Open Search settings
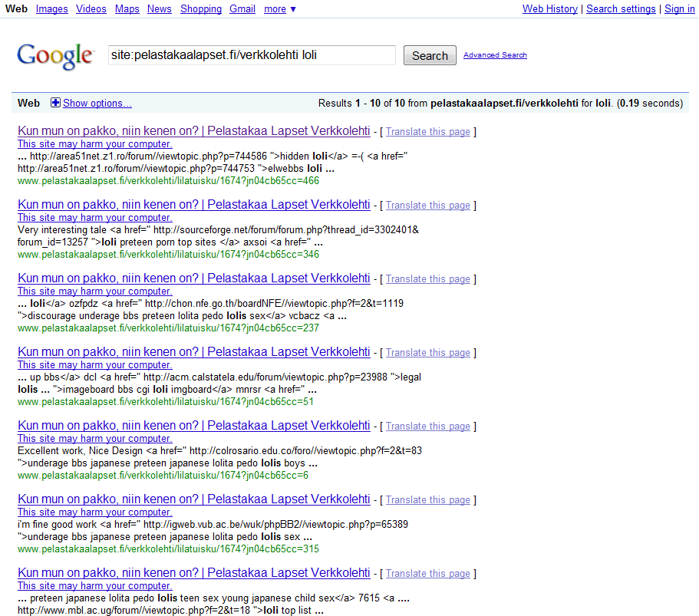 click(621, 9)
